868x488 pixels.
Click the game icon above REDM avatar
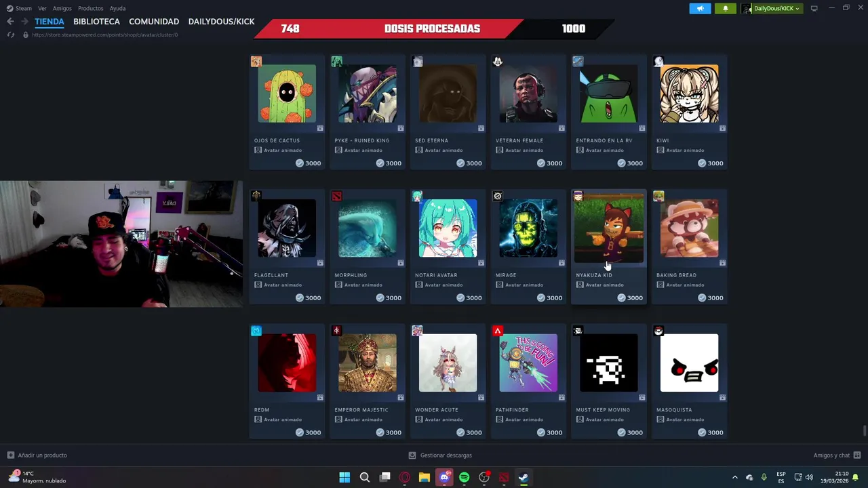point(256,331)
